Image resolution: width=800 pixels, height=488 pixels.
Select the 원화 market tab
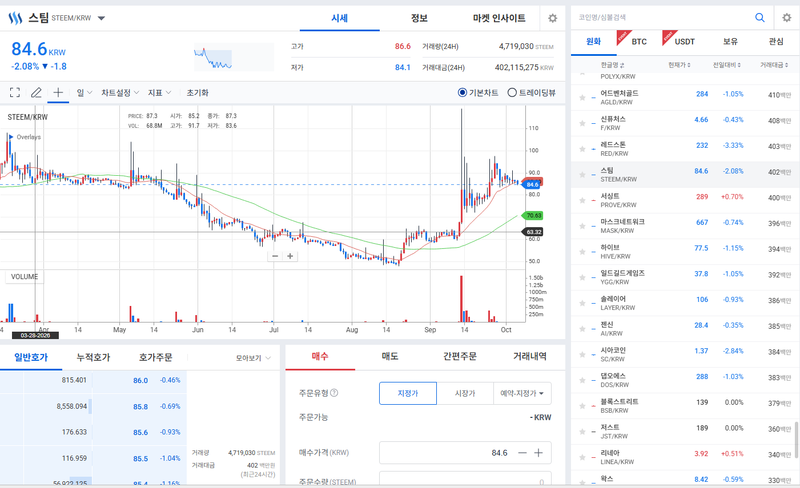click(593, 41)
